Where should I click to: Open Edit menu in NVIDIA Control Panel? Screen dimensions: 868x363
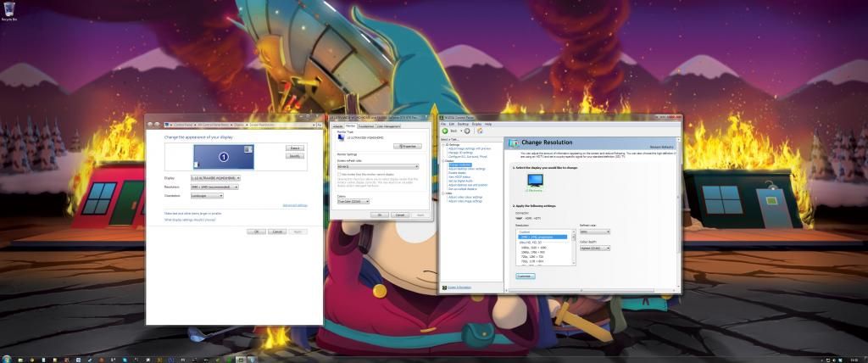click(x=452, y=124)
